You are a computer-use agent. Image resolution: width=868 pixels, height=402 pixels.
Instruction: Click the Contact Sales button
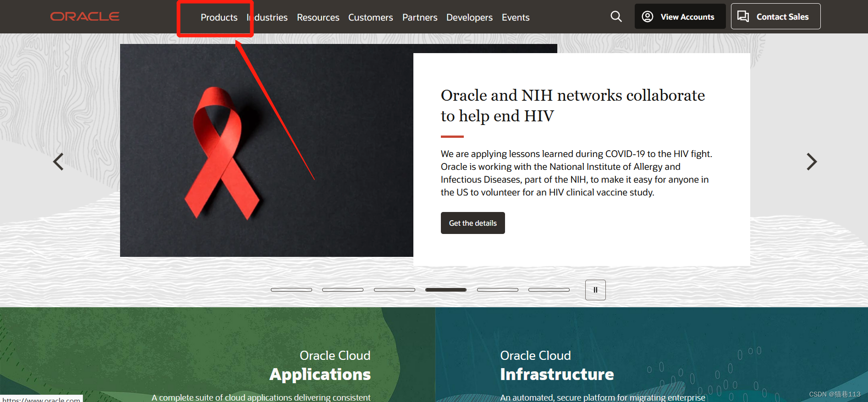pos(775,16)
